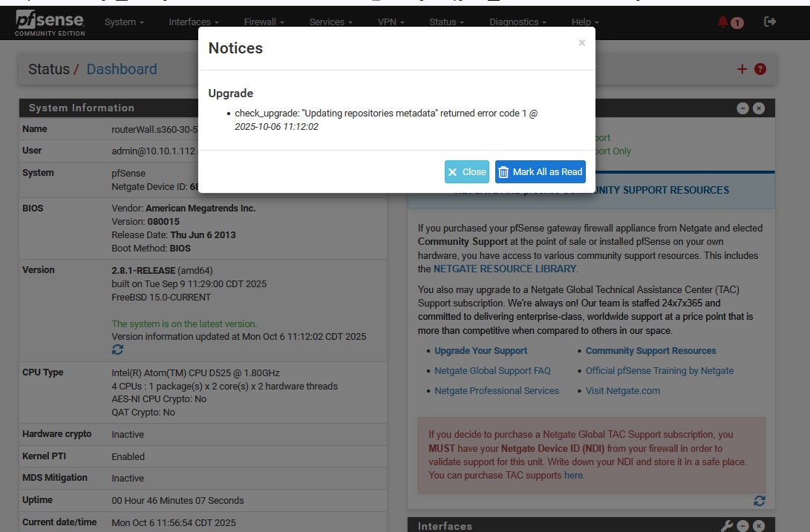Dismiss Notices dialog using the X

(x=582, y=43)
